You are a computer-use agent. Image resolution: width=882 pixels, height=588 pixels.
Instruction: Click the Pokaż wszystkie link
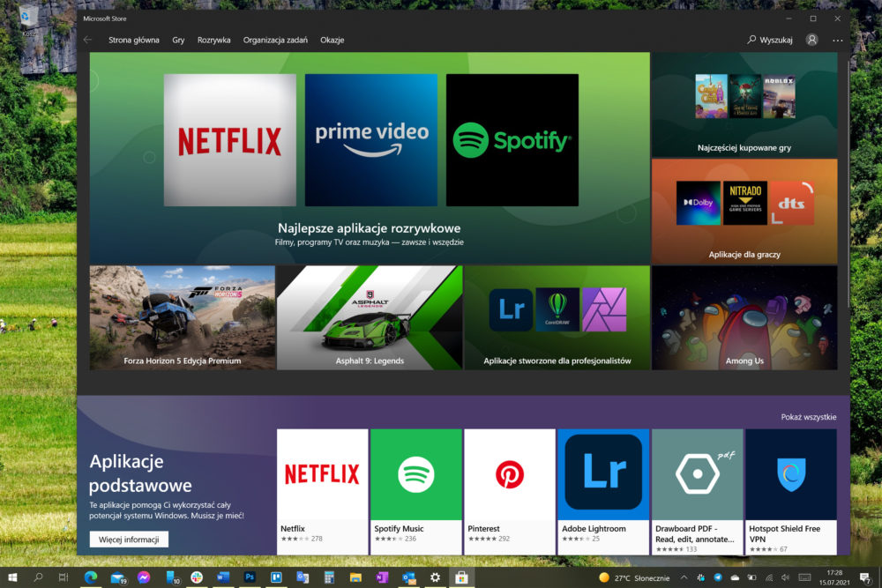click(808, 417)
